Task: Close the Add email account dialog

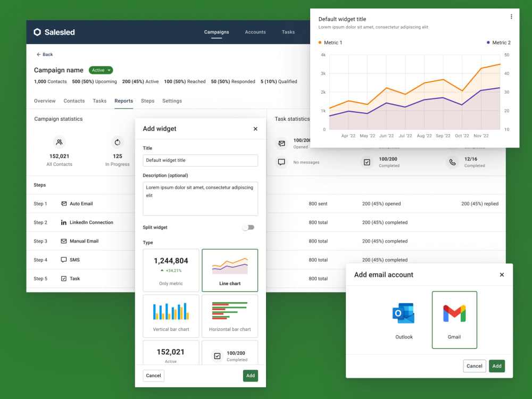Action: [x=502, y=275]
